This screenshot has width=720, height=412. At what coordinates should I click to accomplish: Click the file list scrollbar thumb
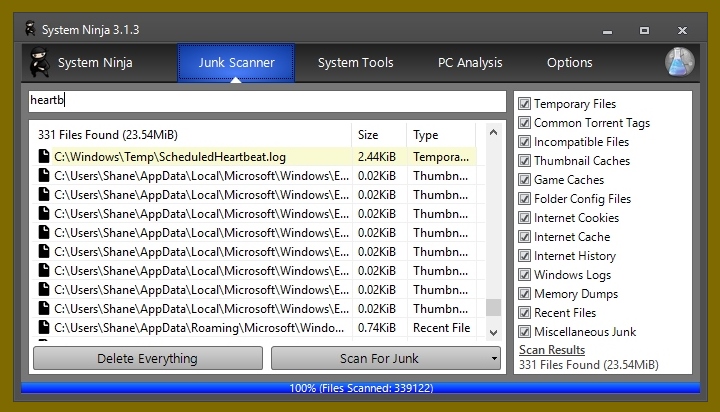coord(494,308)
